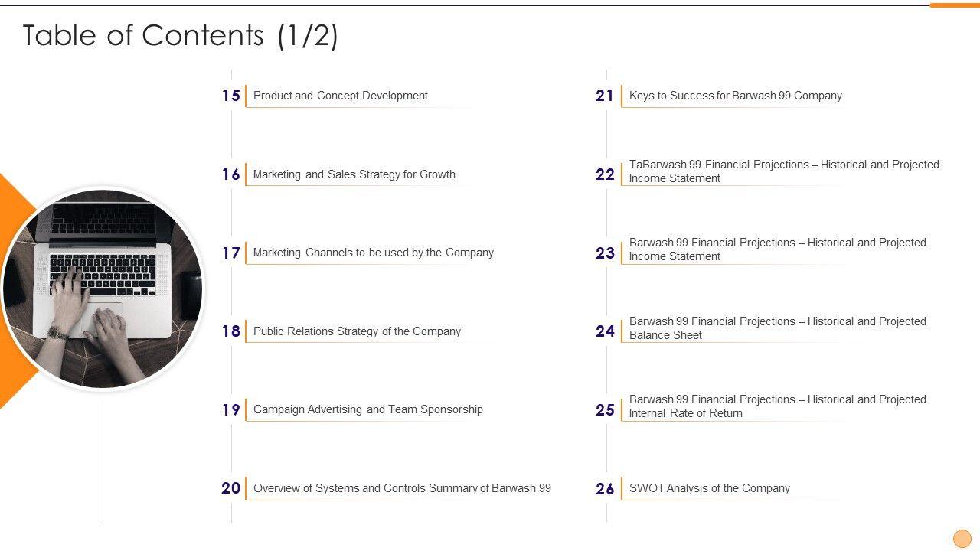The width and height of the screenshot is (980, 551).
Task: Open Product and Concept Development entry
Action: [x=340, y=96]
